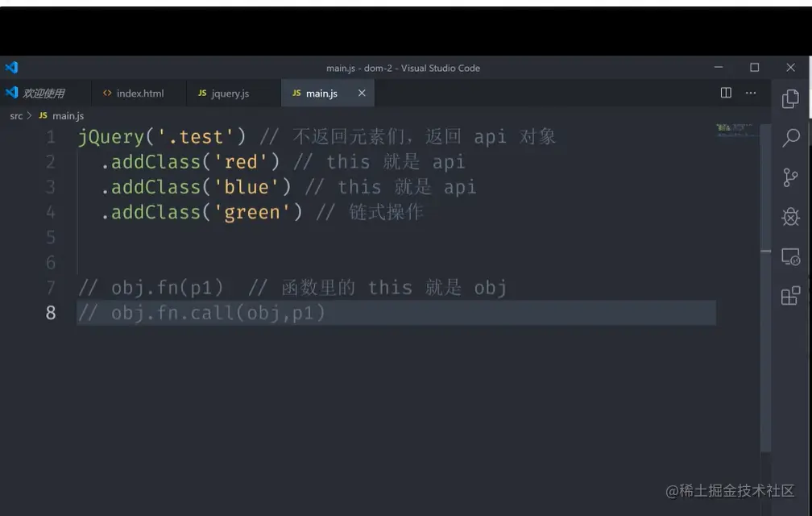Click the VS Code logo in title bar
This screenshot has height=516, width=812.
point(11,68)
